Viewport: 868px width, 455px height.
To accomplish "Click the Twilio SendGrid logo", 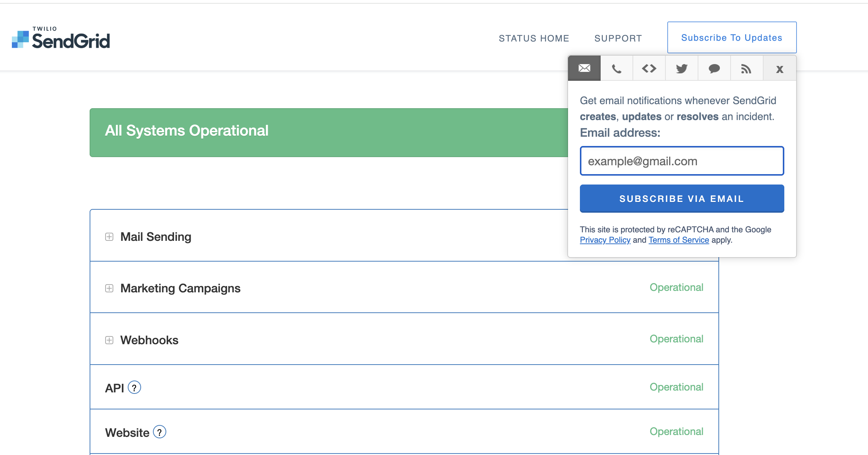I will (x=61, y=39).
